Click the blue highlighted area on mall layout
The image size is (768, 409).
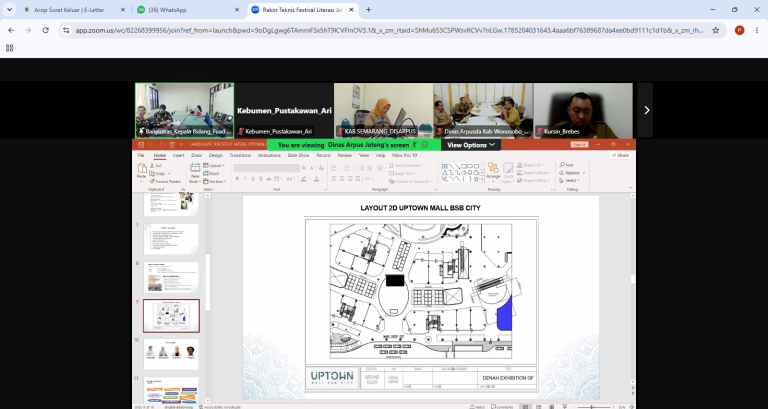tap(504, 313)
